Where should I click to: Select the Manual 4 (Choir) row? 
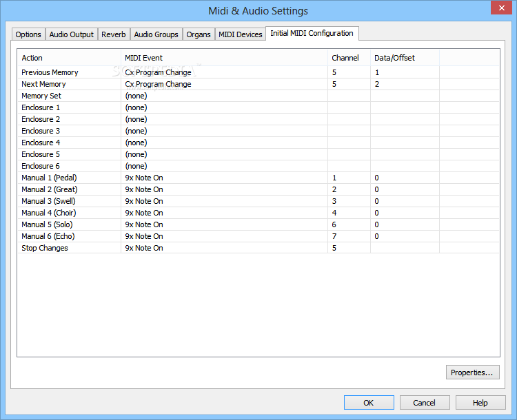258,213
